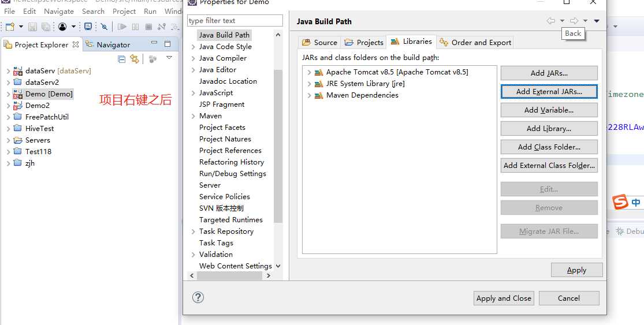The image size is (644, 325).
Task: Open the Search menu
Action: (93, 11)
